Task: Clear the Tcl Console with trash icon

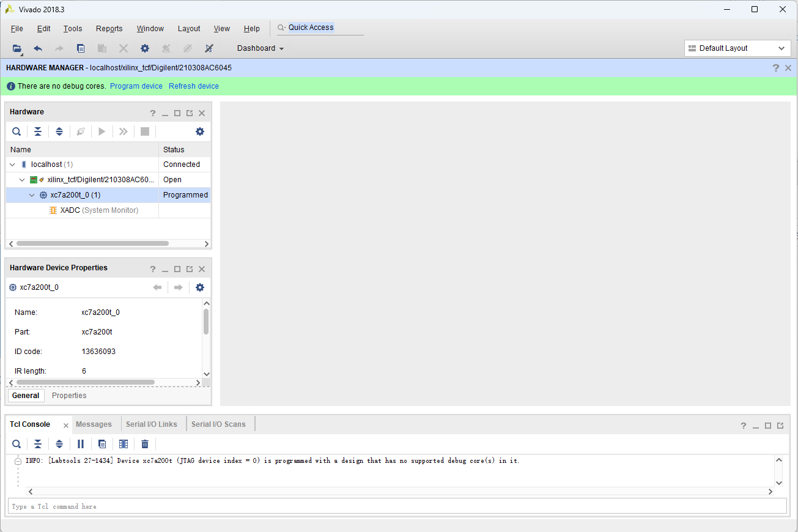Action: coord(145,444)
